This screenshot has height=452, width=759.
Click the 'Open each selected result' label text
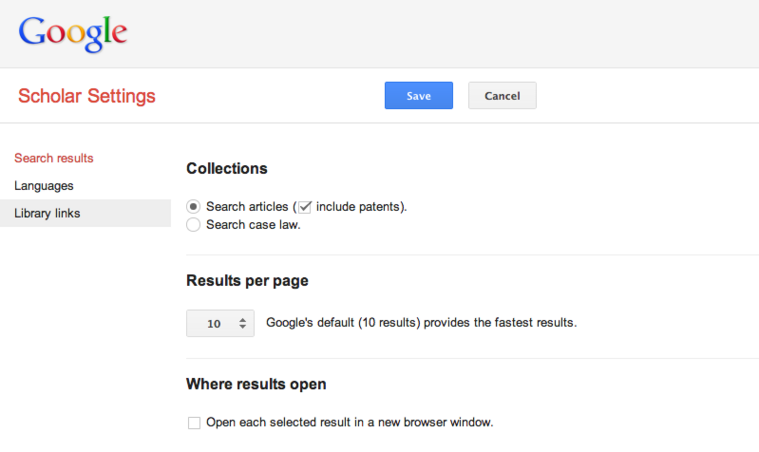(x=349, y=423)
